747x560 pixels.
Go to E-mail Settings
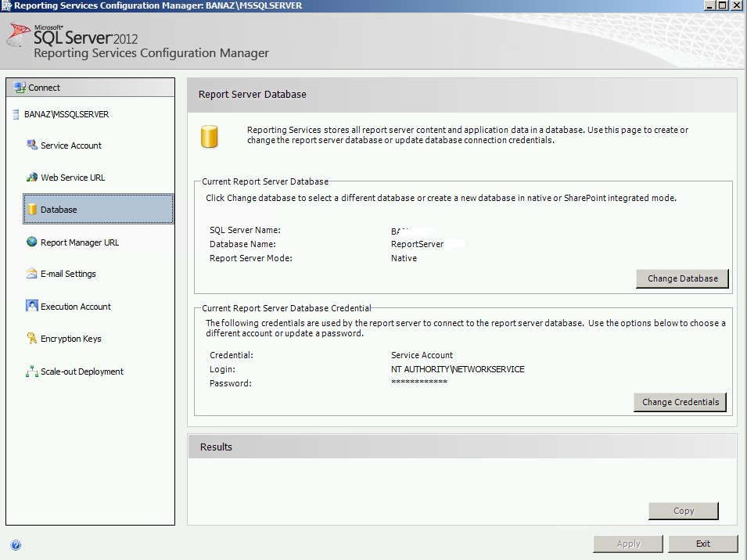tap(68, 274)
